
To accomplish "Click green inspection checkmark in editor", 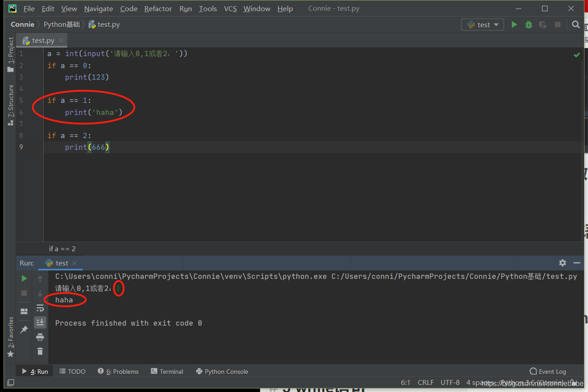I will [x=577, y=55].
